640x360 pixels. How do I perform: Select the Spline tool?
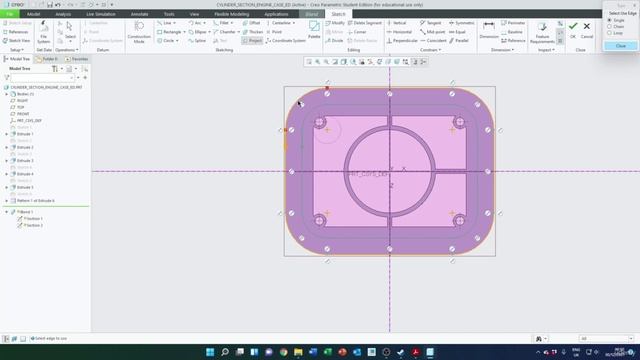(x=197, y=41)
